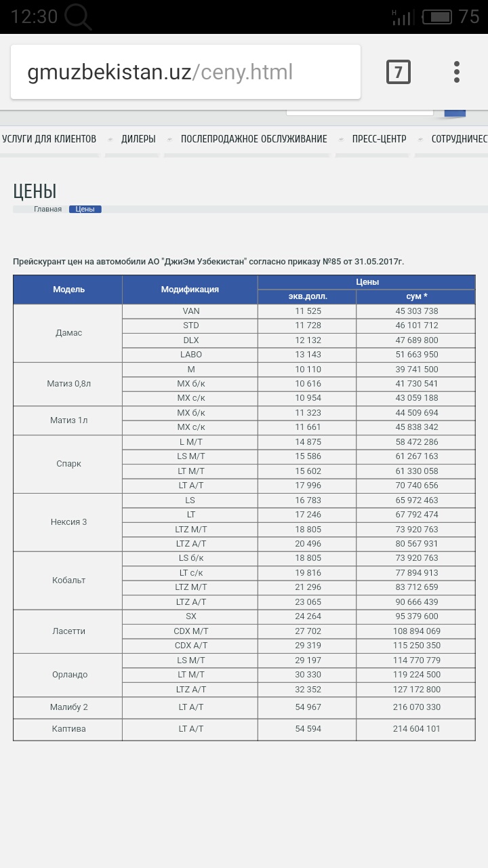Click the blue search button beside search field
488x868 pixels.
pos(455,114)
